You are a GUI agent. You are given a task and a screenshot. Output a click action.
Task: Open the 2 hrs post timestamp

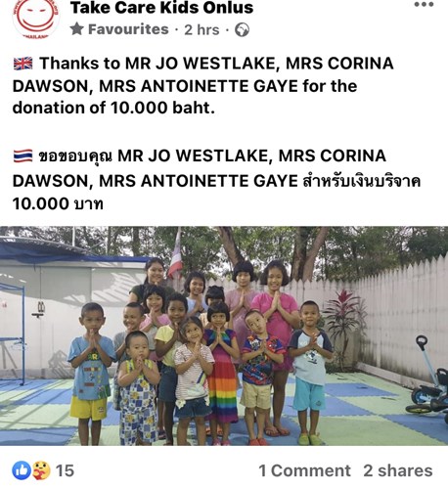pyautogui.click(x=202, y=30)
